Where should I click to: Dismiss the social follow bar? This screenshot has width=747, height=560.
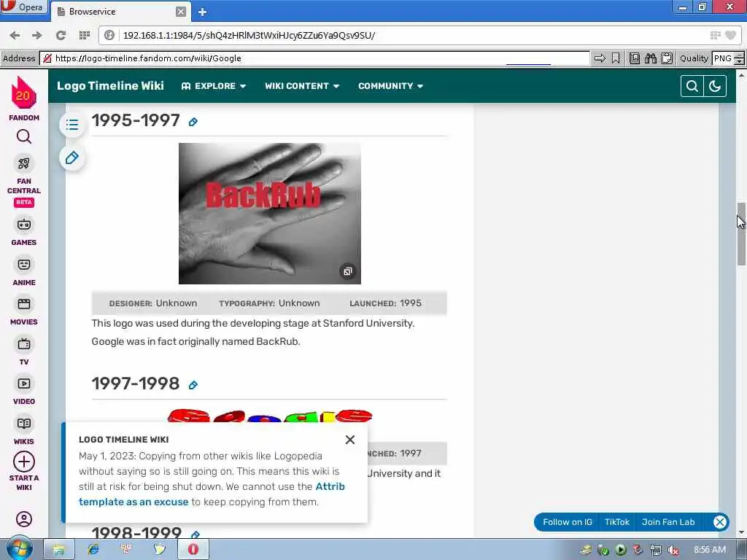(720, 522)
